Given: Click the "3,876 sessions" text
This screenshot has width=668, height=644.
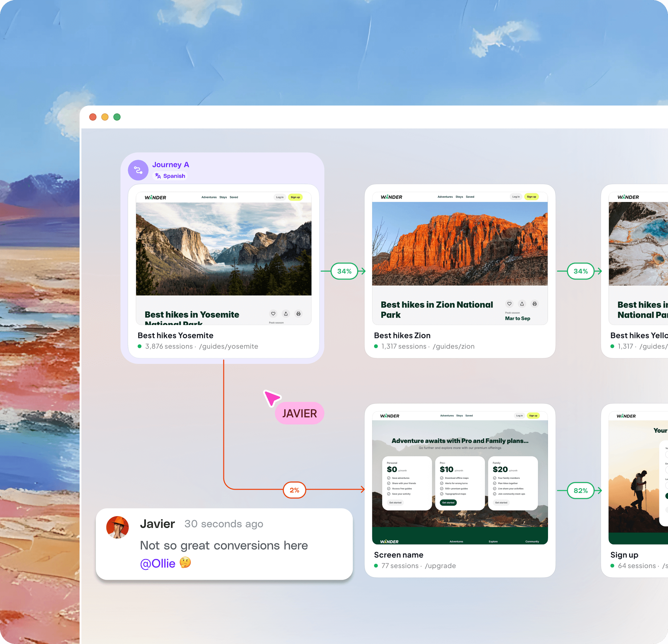Looking at the screenshot, I should click(x=169, y=346).
